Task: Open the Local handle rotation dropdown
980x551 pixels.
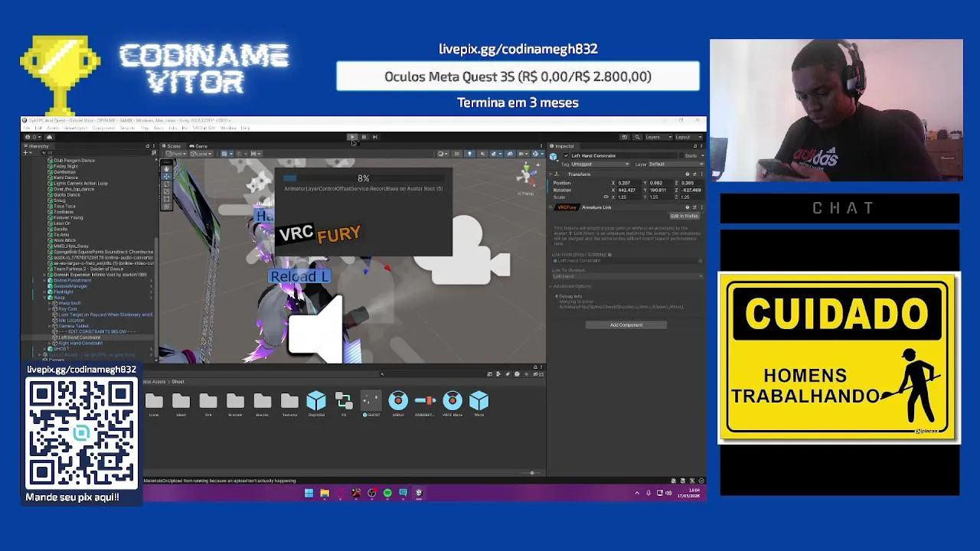Action: pyautogui.click(x=201, y=154)
